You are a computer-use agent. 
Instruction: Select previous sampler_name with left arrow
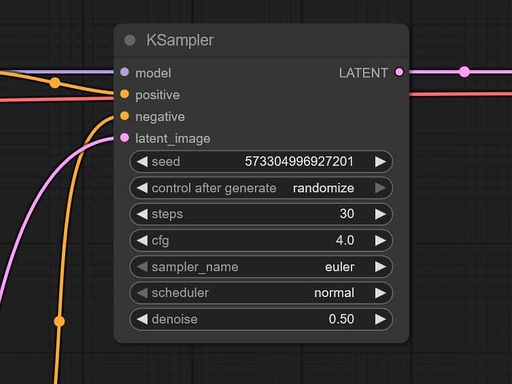(x=142, y=267)
